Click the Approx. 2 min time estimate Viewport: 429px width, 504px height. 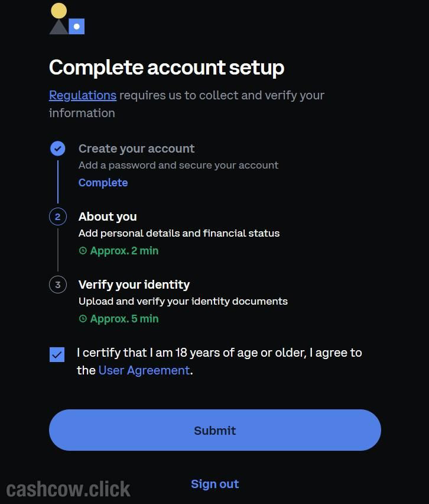pos(124,251)
